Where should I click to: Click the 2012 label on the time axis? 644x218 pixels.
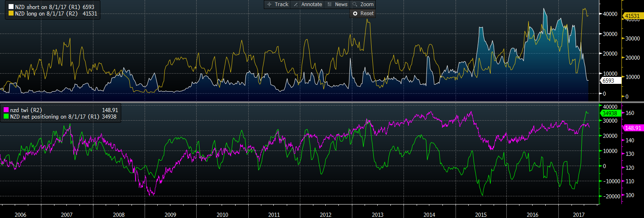(326, 215)
